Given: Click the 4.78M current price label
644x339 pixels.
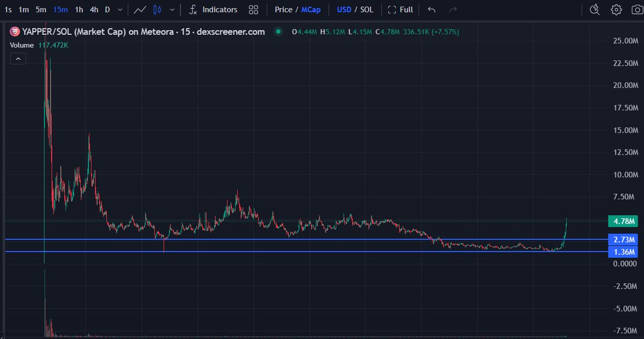Looking at the screenshot, I should [x=623, y=221].
